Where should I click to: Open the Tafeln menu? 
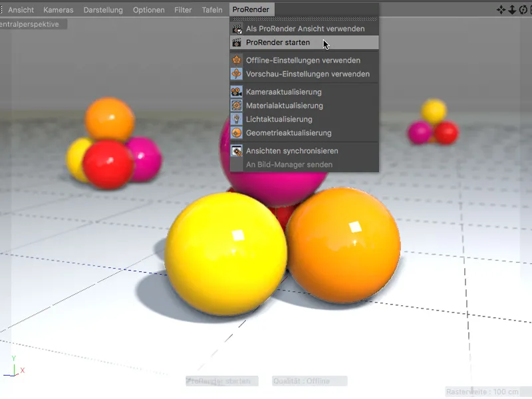click(x=212, y=10)
